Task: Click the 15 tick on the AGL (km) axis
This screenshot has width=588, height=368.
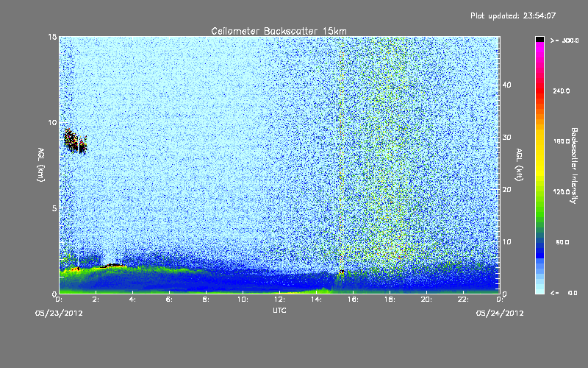Action: [x=52, y=37]
